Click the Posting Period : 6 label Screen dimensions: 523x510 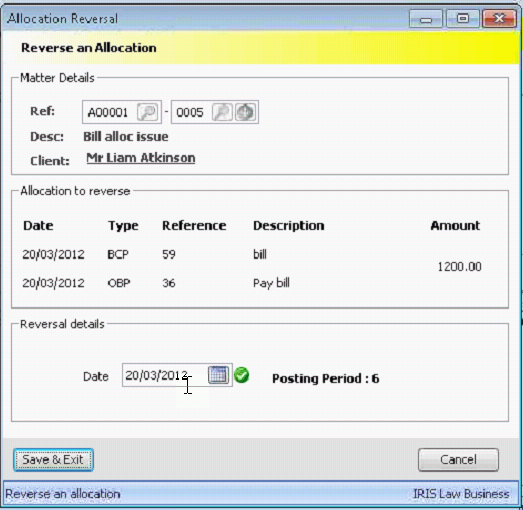pos(326,379)
